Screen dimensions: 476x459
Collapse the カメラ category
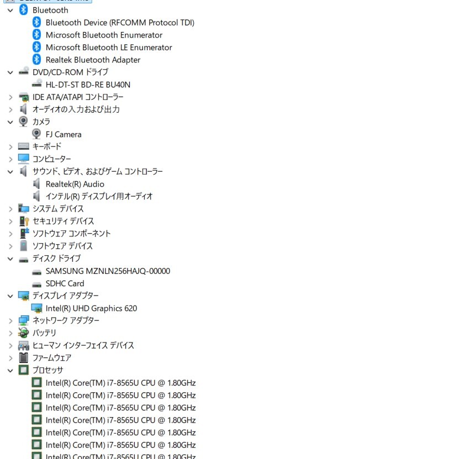click(10, 122)
